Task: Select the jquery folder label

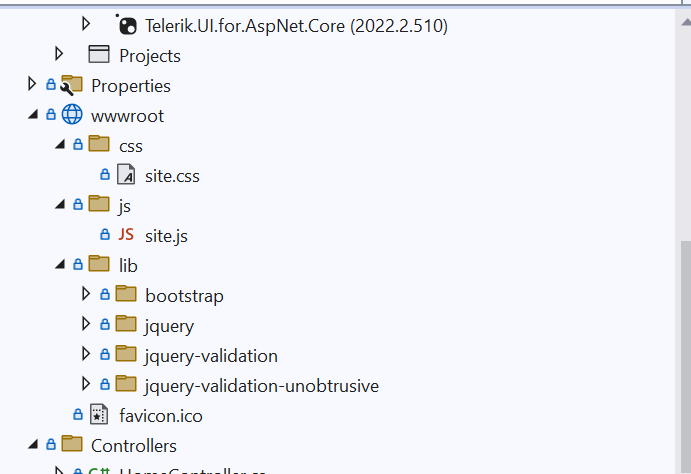Action: click(x=169, y=326)
